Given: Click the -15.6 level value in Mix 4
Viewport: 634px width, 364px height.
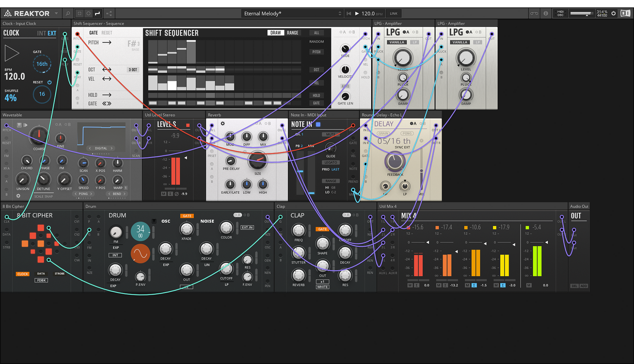Looking at the screenshot, I should pos(418,227).
